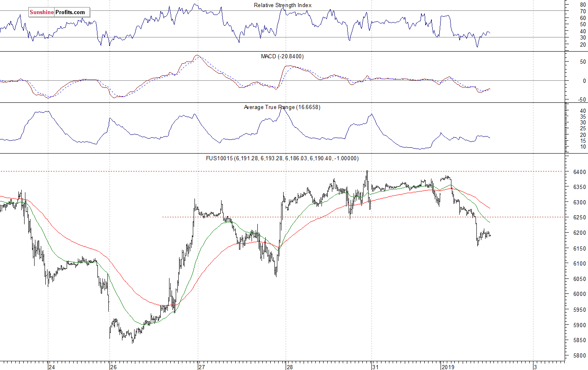The height and width of the screenshot is (370, 588).
Task: Click the RSI axis value 70
Action: coord(583,12)
